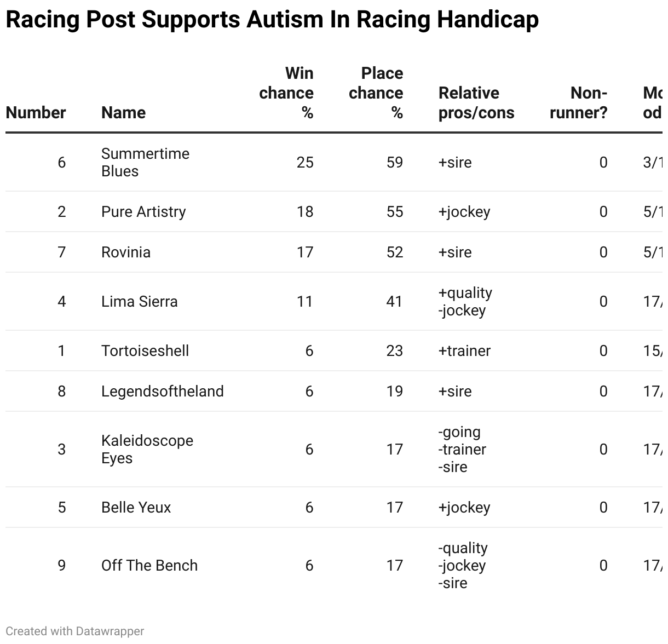The width and height of the screenshot is (668, 644).
Task: Select the Win chance % header
Action: pyautogui.click(x=286, y=93)
